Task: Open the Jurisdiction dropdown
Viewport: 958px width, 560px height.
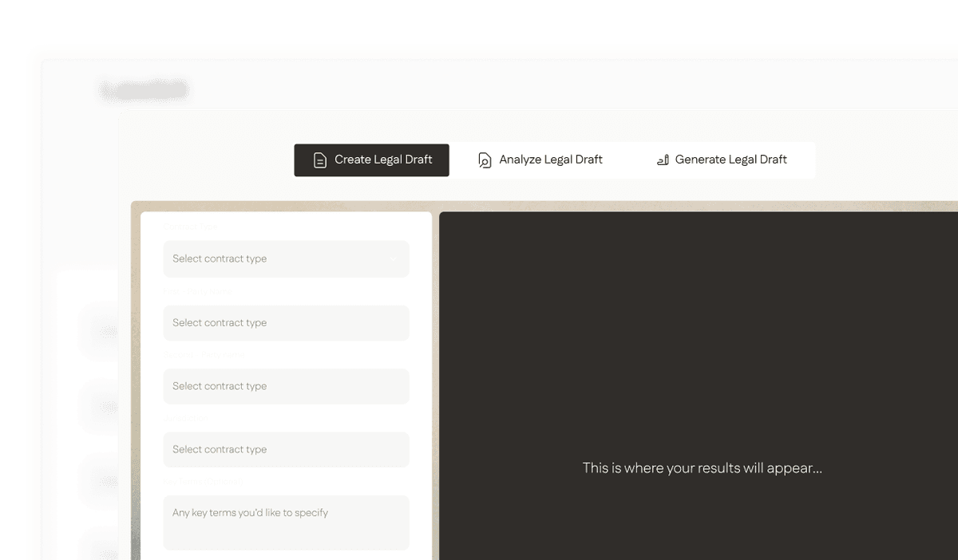Action: tap(286, 449)
